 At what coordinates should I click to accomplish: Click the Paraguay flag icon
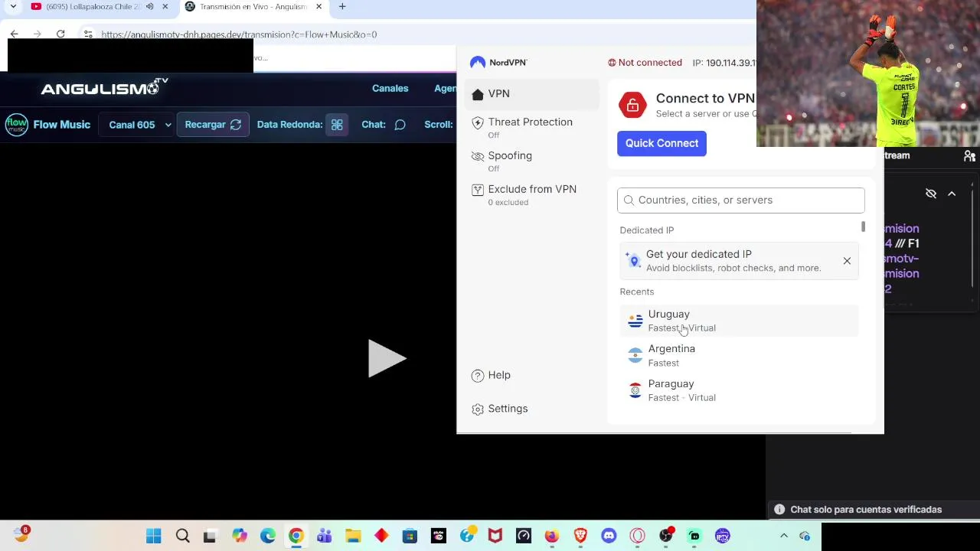click(x=635, y=391)
